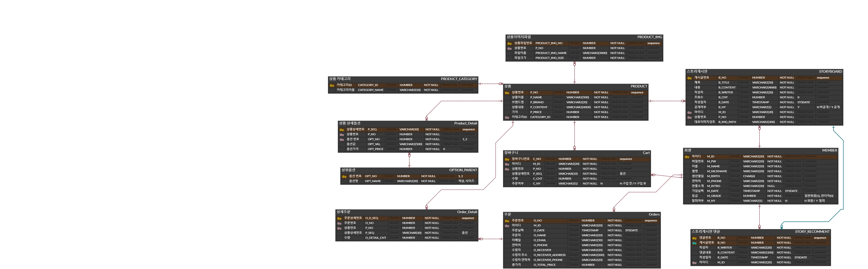This screenshot has height=269, width=868.
Task: Click the OPT_NAME column in OPTION_PARENT
Action: point(372,181)
